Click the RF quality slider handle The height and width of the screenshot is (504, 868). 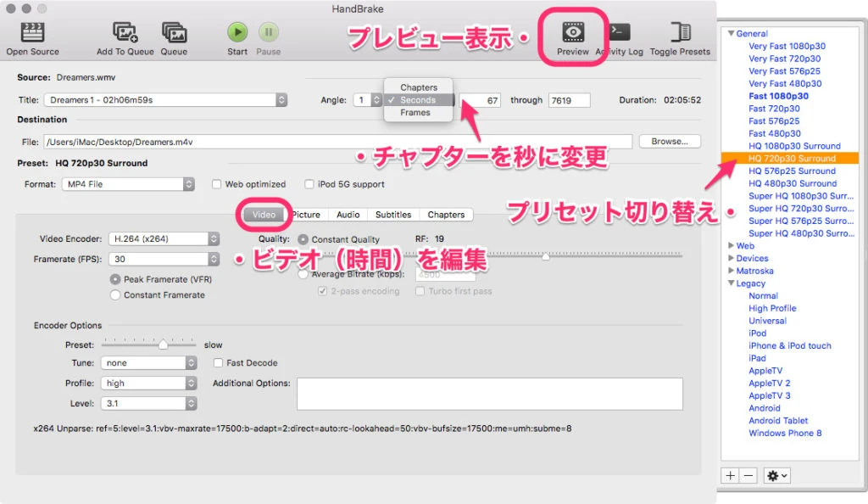coord(546,256)
